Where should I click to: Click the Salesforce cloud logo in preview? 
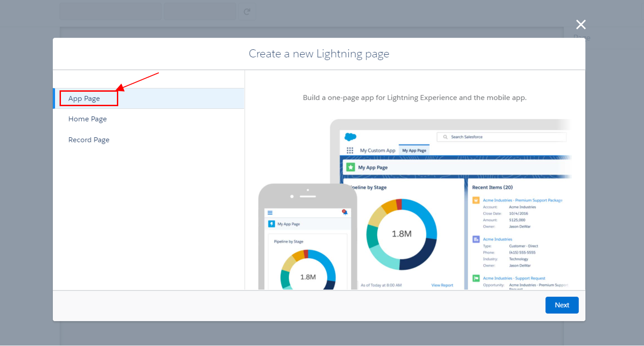(x=350, y=137)
